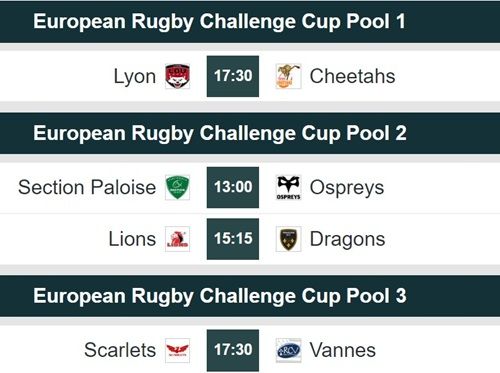Open the Scarlets vs Vannes 17:30 kickoff
The image size is (500, 373).
coord(233,350)
